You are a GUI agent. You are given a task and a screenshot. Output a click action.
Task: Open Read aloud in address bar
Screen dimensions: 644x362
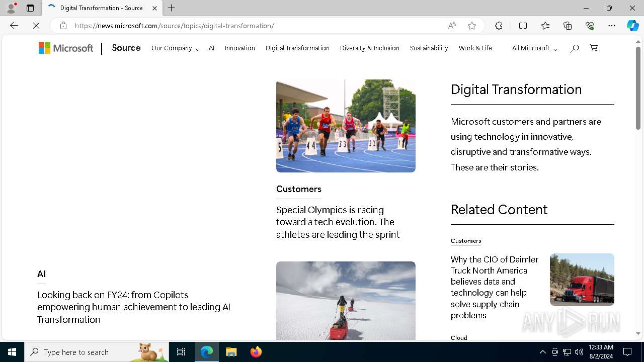point(452,26)
